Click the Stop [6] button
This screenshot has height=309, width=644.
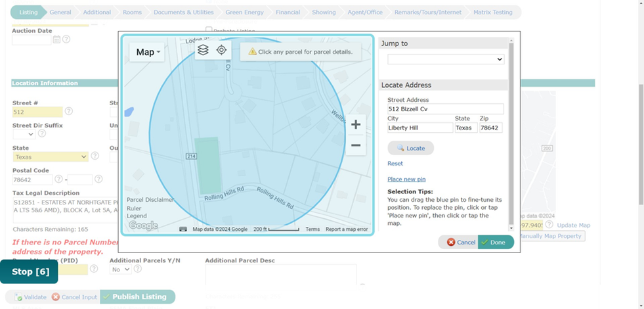(29, 272)
